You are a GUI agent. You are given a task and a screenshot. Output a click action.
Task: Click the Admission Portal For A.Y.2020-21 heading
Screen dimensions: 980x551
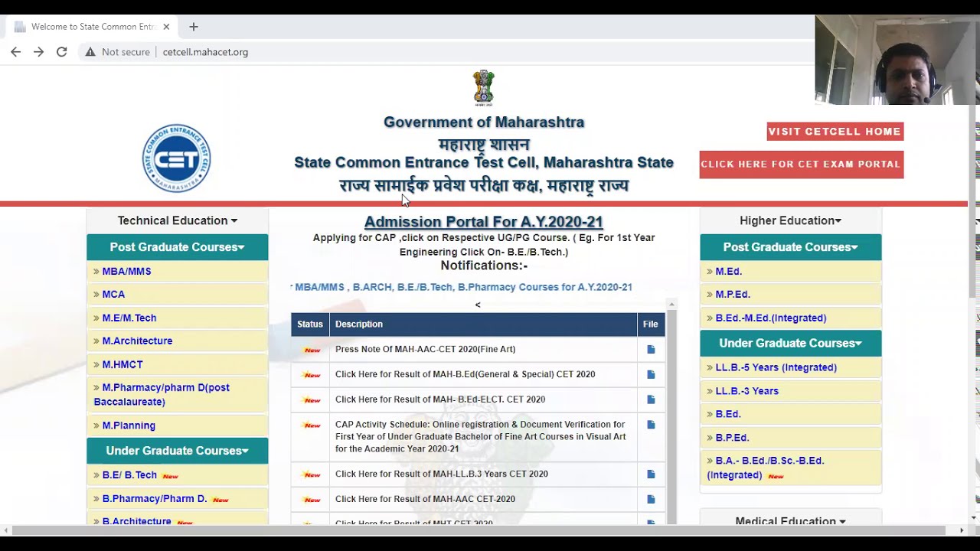pos(484,222)
